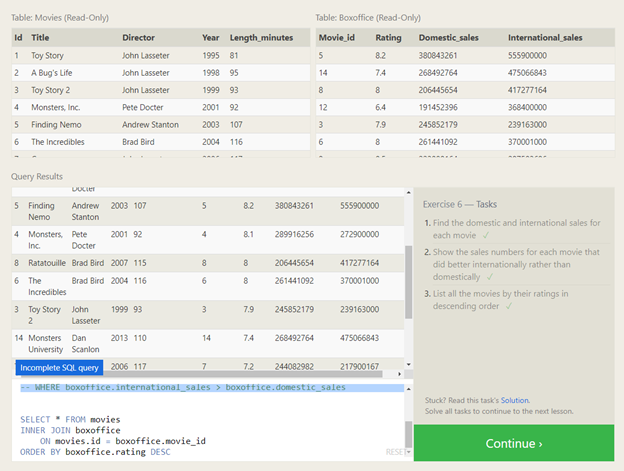624x471 pixels.
Task: Click the green Continue button
Action: tap(513, 443)
